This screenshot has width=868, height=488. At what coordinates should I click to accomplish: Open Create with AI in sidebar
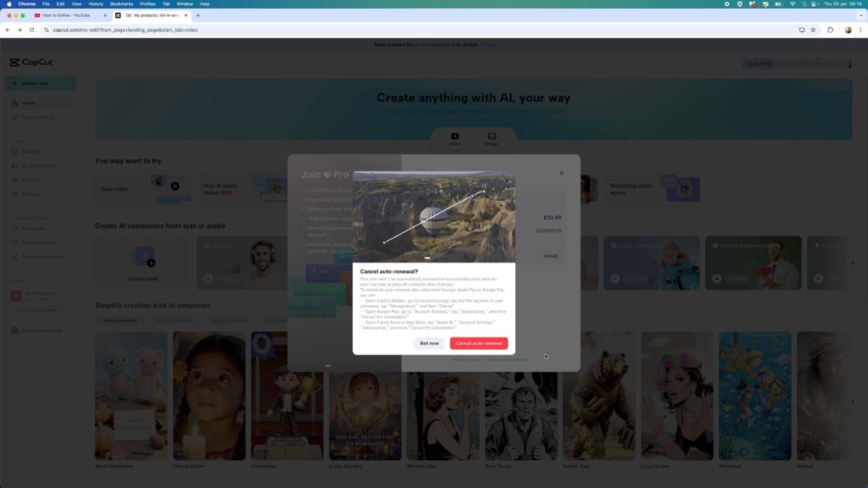click(x=37, y=117)
